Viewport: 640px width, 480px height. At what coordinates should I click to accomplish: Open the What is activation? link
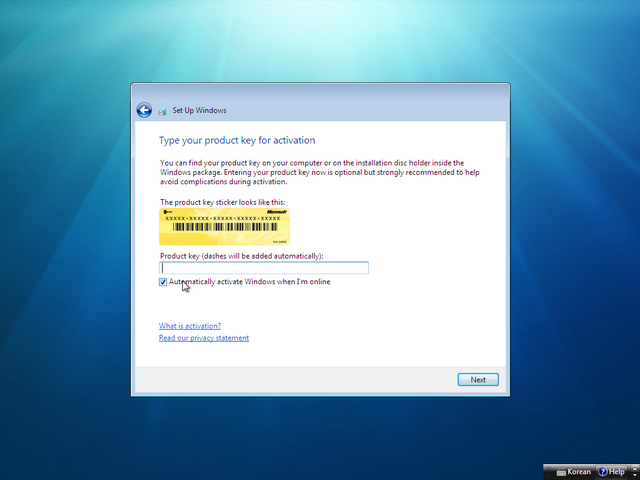tap(190, 326)
